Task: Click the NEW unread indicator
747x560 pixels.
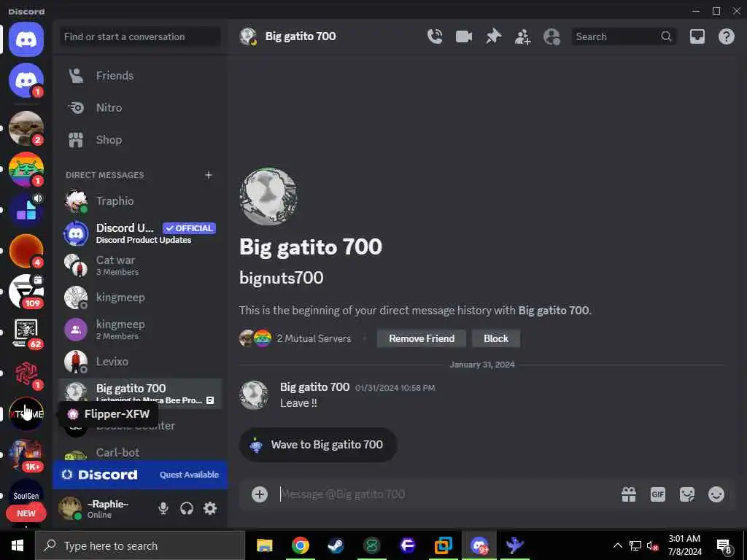Action: click(x=26, y=513)
